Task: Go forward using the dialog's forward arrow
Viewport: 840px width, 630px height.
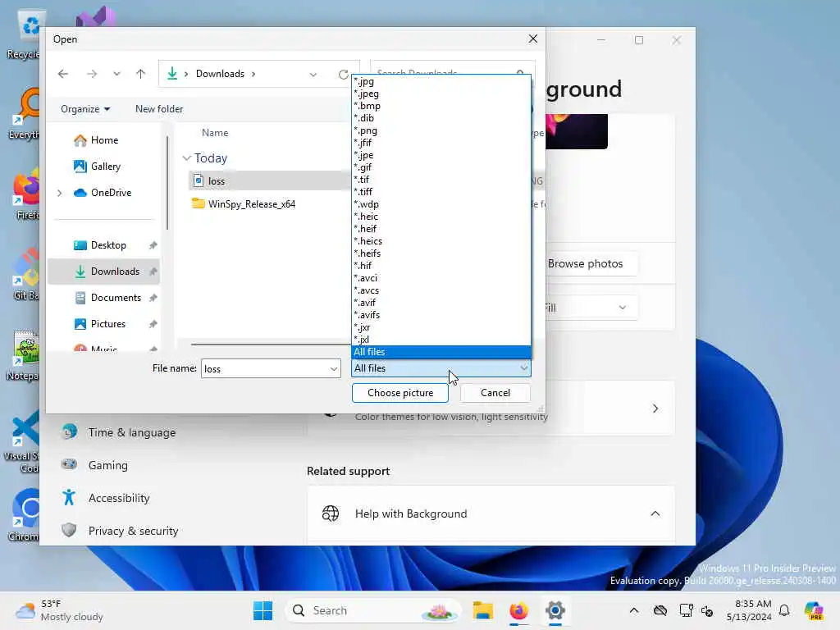Action: click(92, 74)
